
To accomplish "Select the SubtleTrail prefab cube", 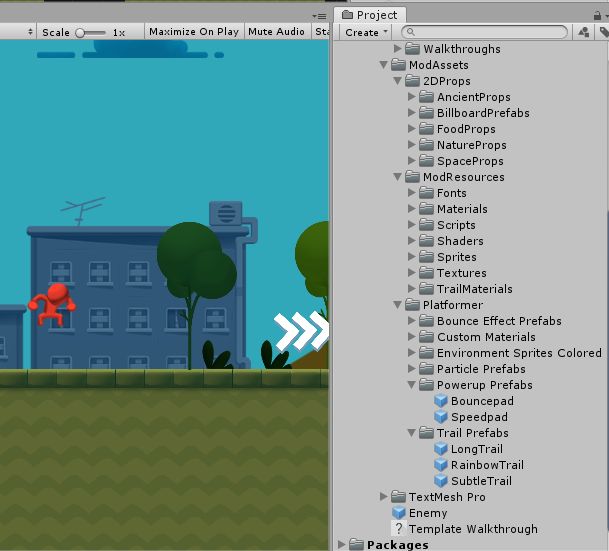I will pos(441,481).
